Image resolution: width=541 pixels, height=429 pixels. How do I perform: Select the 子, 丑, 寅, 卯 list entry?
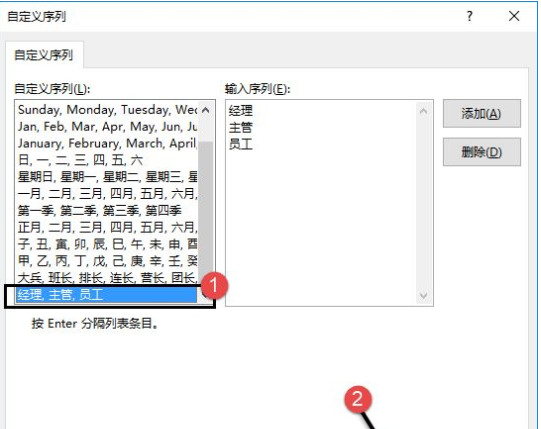[107, 244]
